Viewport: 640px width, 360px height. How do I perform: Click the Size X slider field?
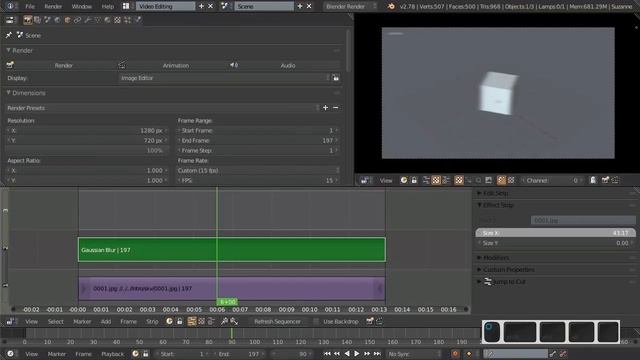point(556,233)
